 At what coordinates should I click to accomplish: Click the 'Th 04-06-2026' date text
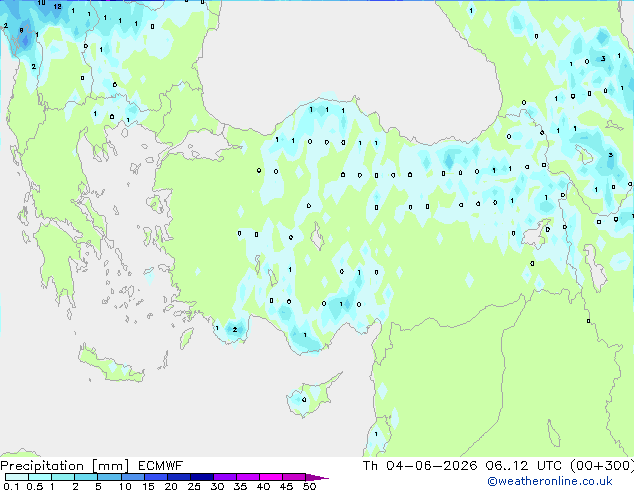click(x=420, y=466)
